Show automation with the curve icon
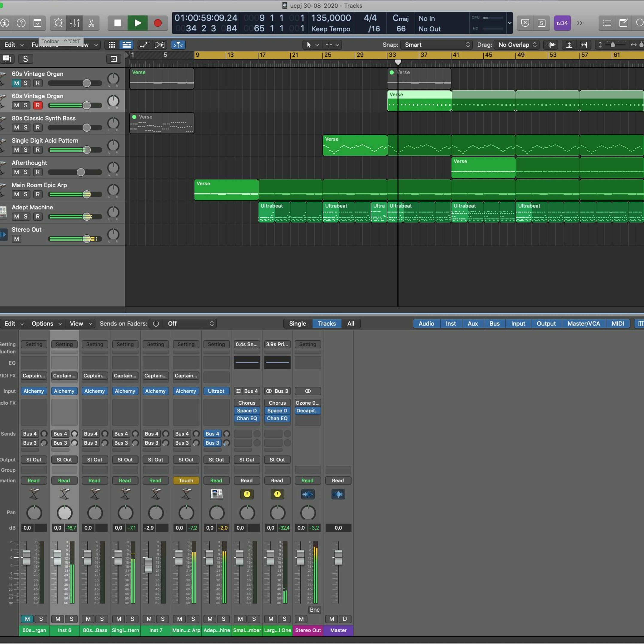 tap(144, 45)
